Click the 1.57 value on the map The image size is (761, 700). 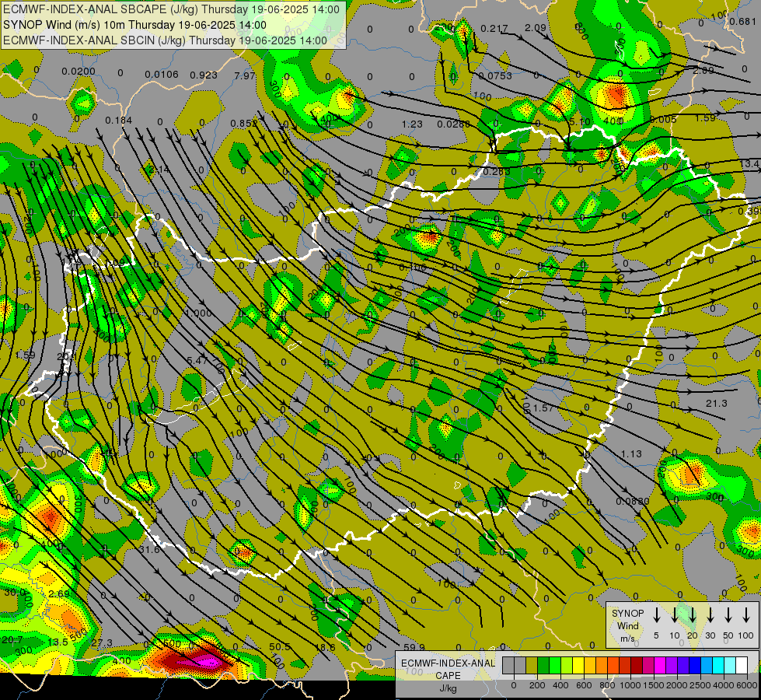543,408
